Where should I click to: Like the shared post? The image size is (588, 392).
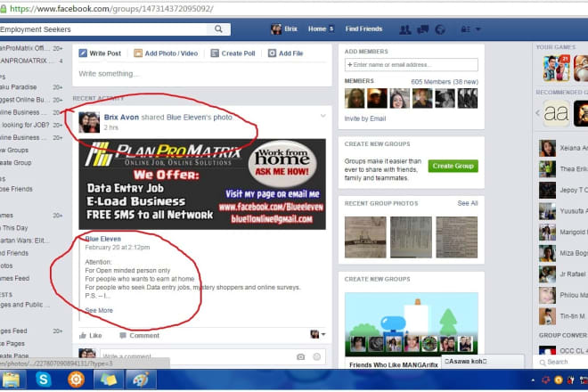90,335
